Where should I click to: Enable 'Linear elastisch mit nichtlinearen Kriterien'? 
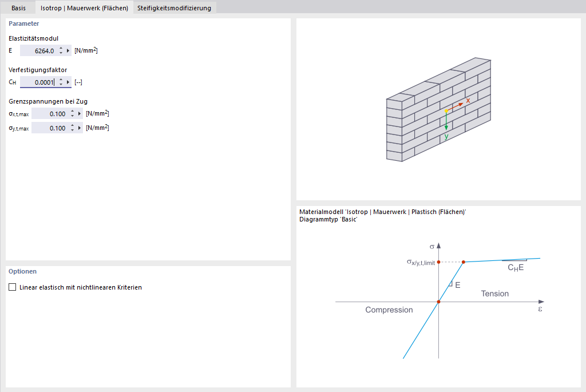point(12,287)
